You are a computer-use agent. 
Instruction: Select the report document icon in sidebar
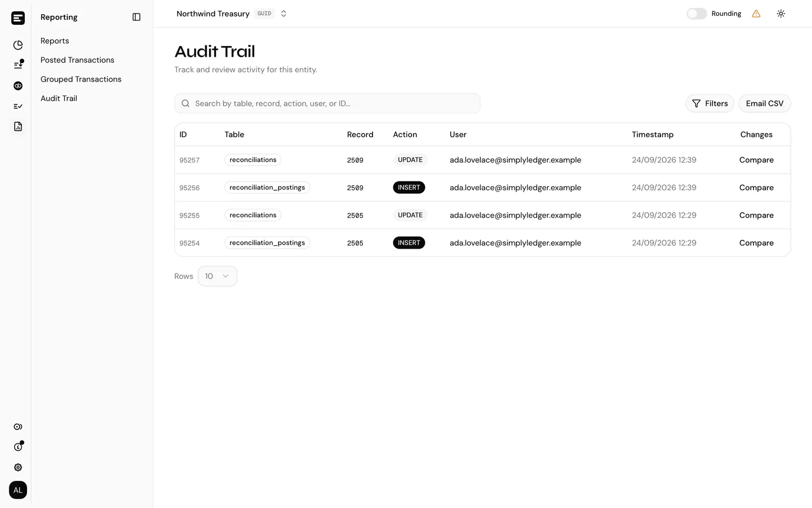[18, 126]
